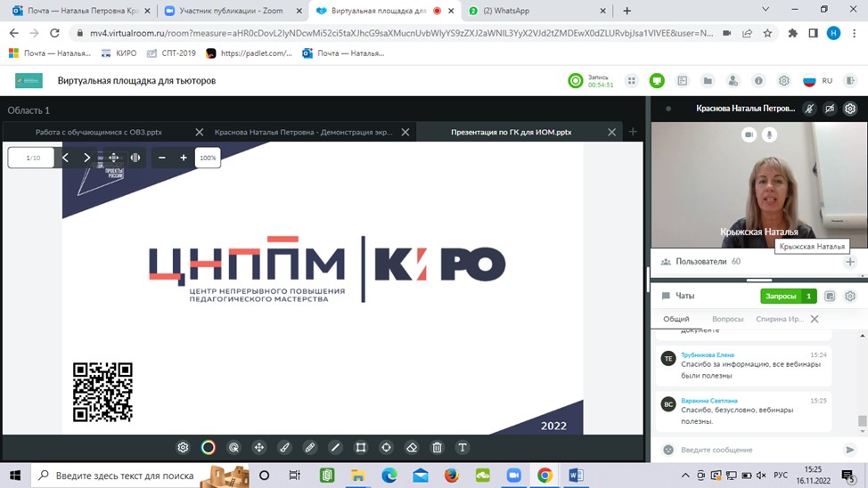Open chat settings gear
Screen dimensions: 868x488
[850, 296]
